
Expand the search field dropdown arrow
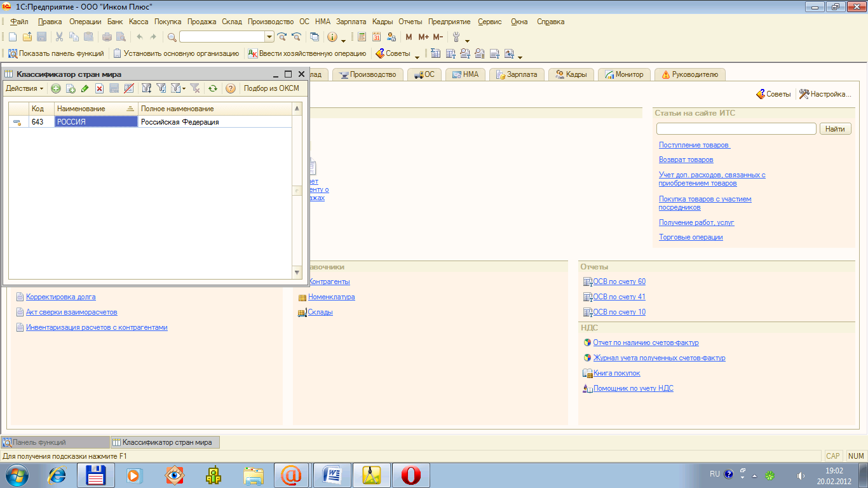(269, 37)
